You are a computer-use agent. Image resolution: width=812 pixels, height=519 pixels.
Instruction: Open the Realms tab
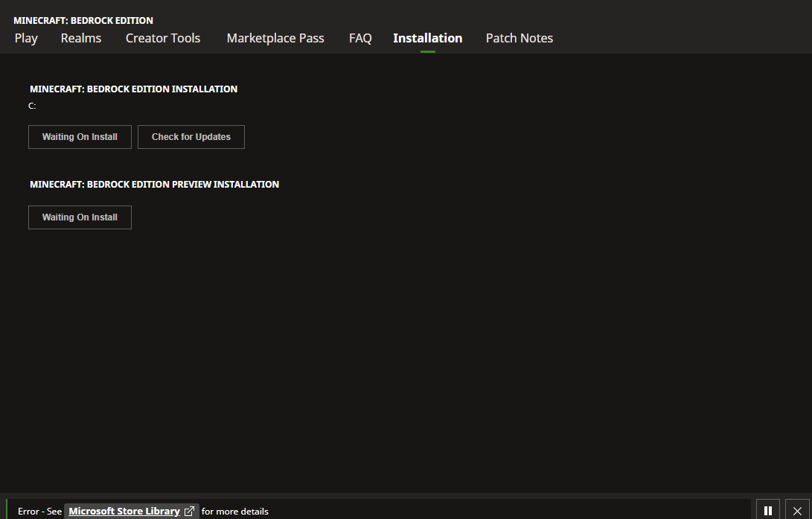tap(81, 38)
